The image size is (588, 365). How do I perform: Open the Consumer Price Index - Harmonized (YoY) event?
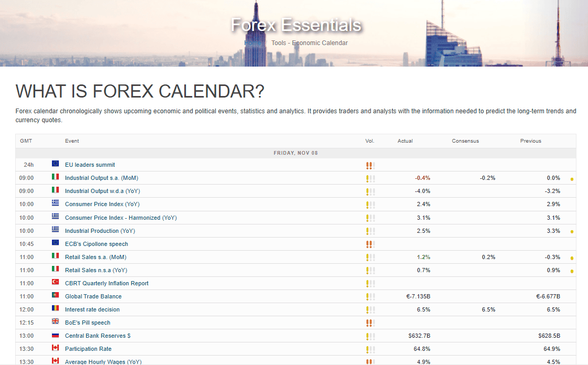[x=121, y=218]
